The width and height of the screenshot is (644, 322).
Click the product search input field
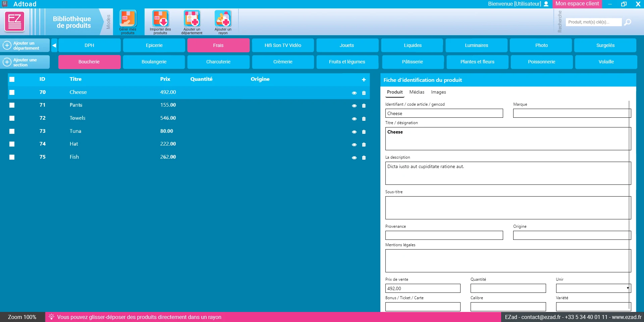594,22
